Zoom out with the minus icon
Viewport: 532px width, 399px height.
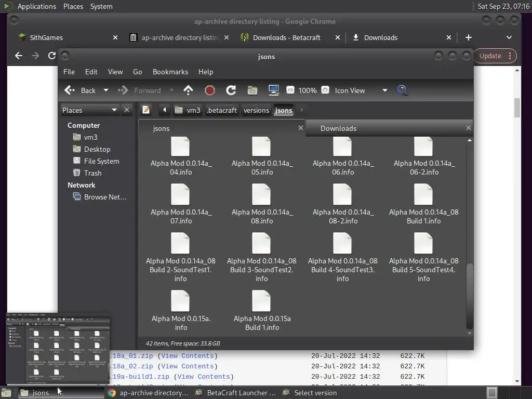point(290,90)
